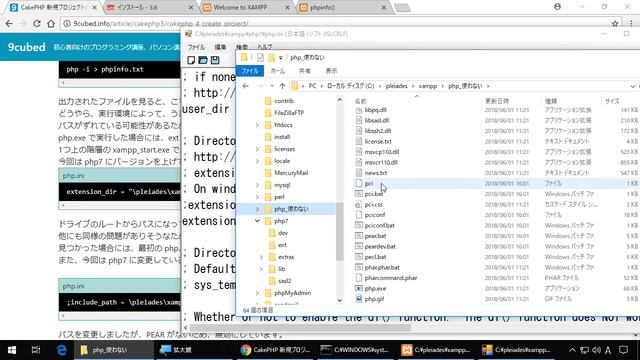Collapse the php7 folder node
Image resolution: width=640 pixels, height=360 pixels.
point(257,221)
